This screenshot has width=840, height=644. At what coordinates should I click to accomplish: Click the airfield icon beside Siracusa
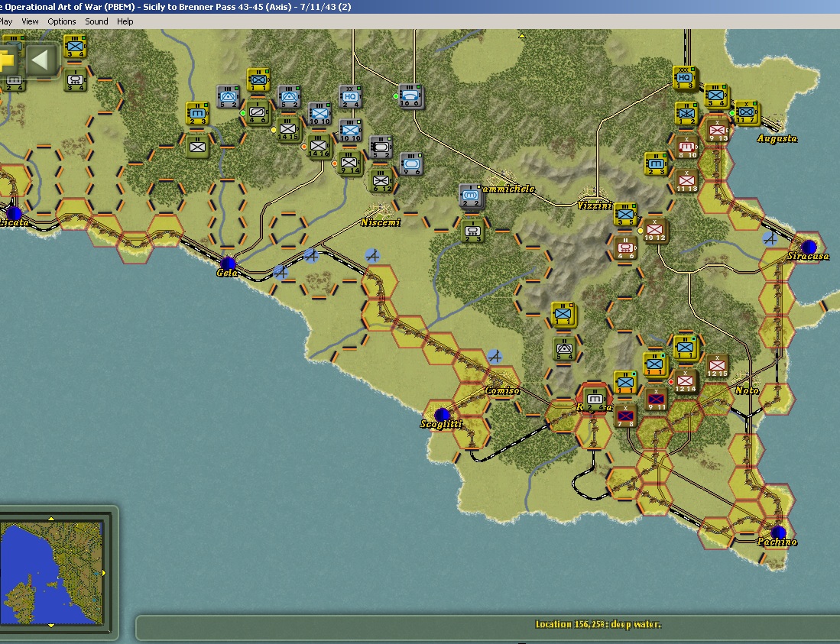[x=770, y=239]
